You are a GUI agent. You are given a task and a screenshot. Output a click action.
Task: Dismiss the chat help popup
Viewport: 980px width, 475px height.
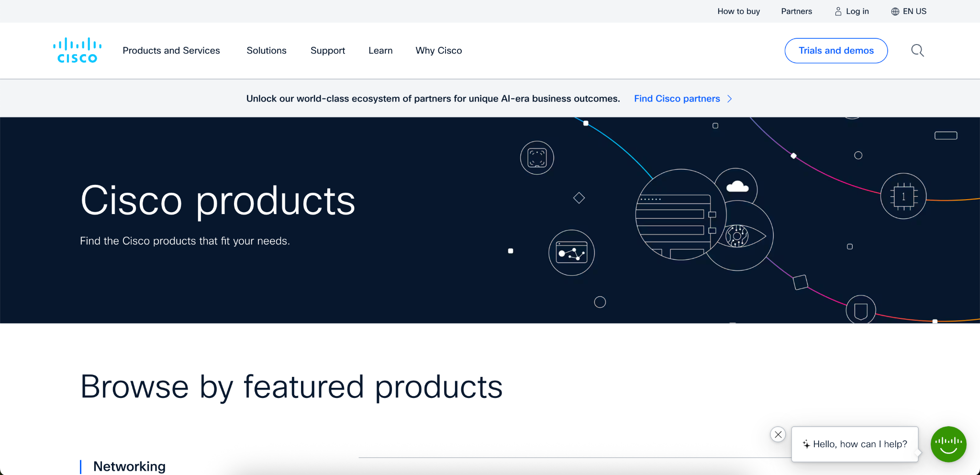point(778,434)
